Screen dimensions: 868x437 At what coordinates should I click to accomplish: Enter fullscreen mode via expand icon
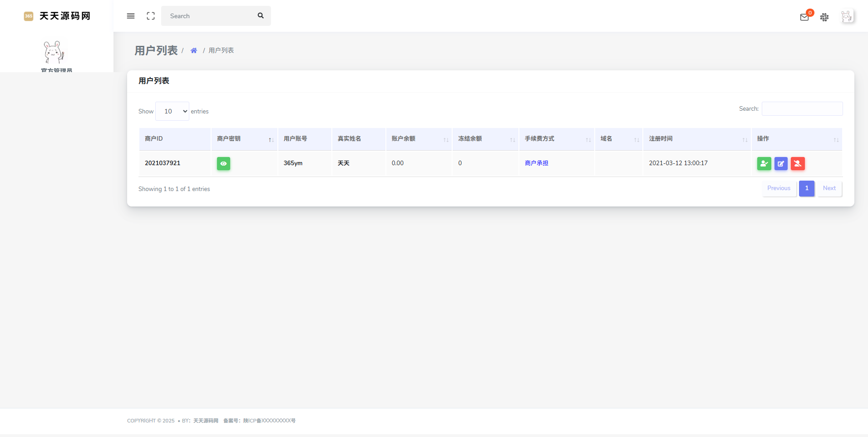[151, 16]
